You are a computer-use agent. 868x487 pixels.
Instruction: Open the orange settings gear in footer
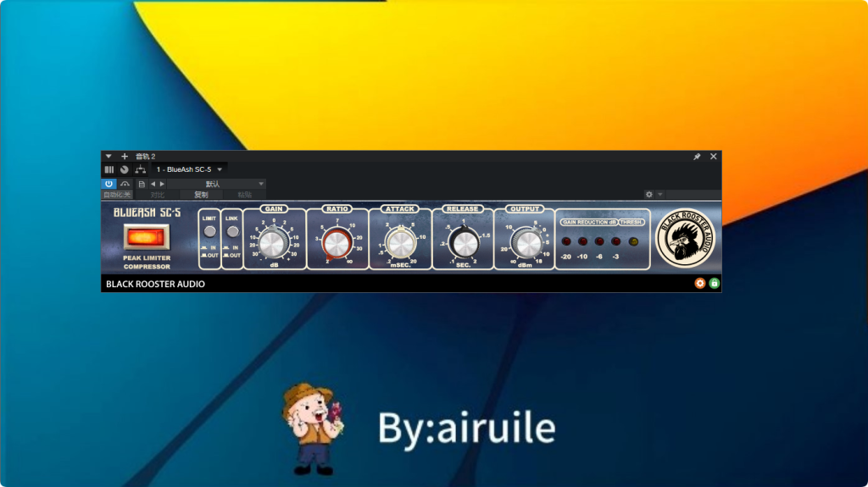pos(699,284)
